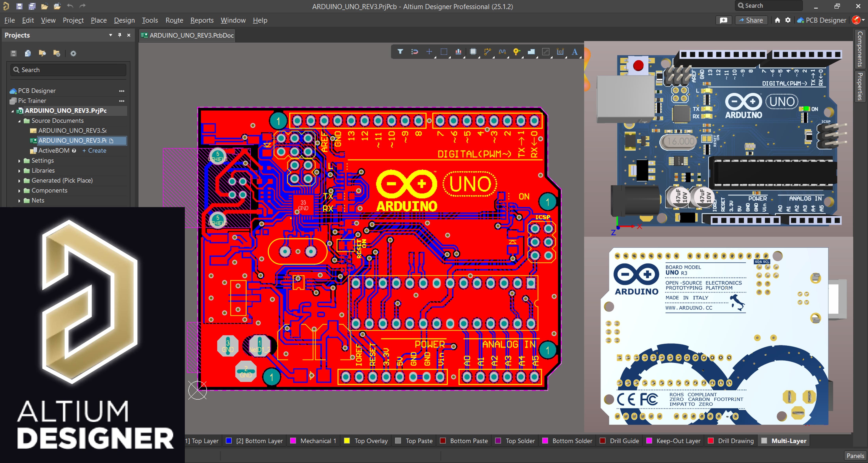Choose the Place Via tool icon
The image size is (868, 463).
[x=516, y=52]
